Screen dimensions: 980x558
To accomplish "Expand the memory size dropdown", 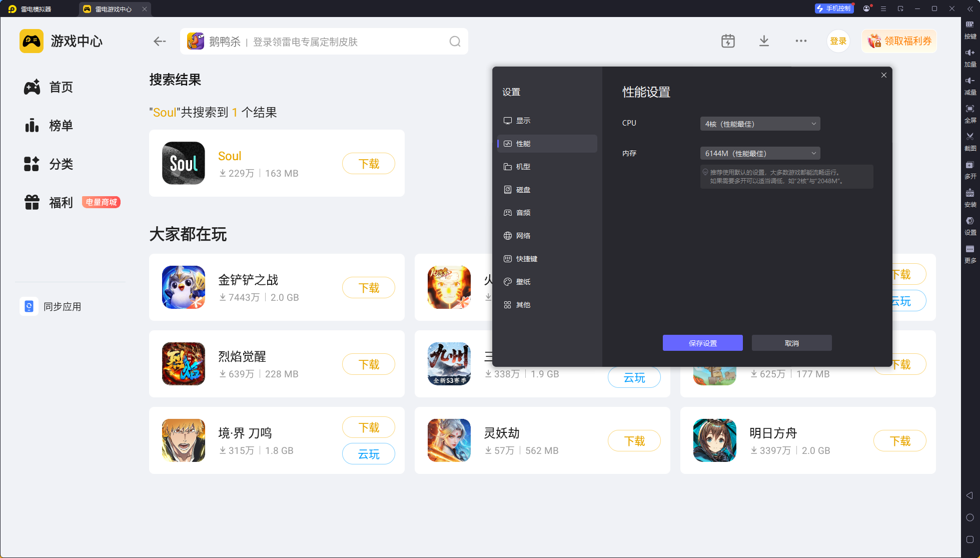I will pyautogui.click(x=760, y=153).
